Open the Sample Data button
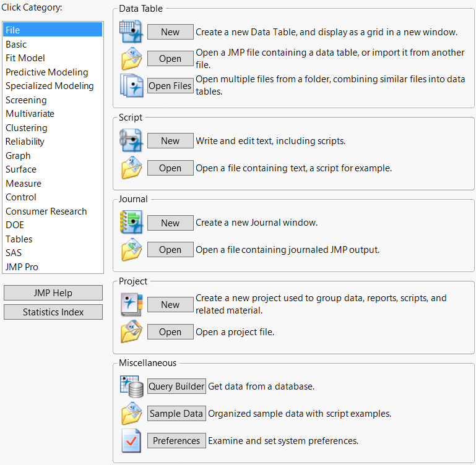This screenshot has height=465, width=476. tap(176, 414)
